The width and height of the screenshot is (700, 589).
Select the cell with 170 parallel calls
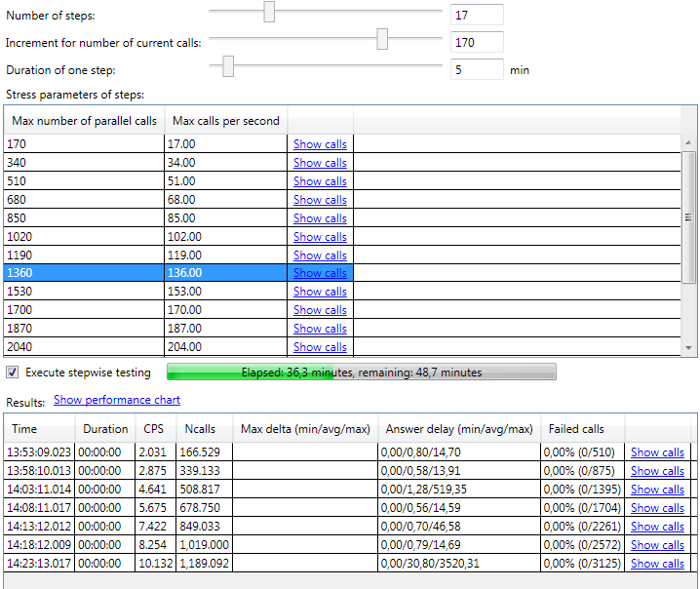84,144
